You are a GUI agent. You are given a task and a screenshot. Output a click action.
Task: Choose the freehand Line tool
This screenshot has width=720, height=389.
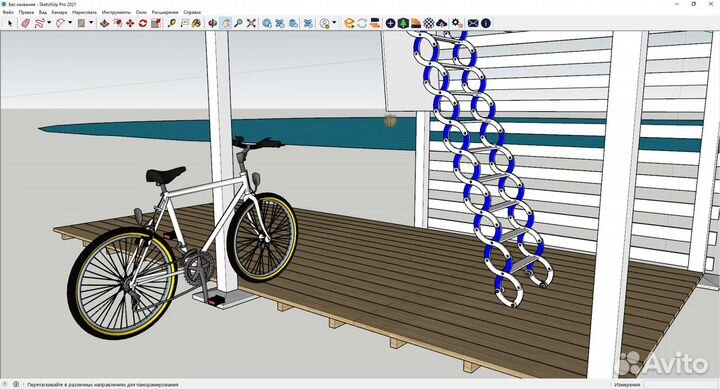pos(40,23)
